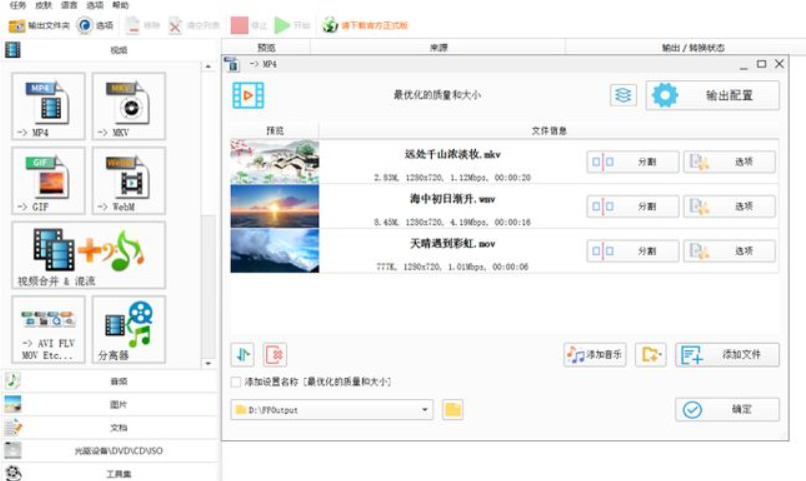
Task: Expand the 图片 category section
Action: 110,404
